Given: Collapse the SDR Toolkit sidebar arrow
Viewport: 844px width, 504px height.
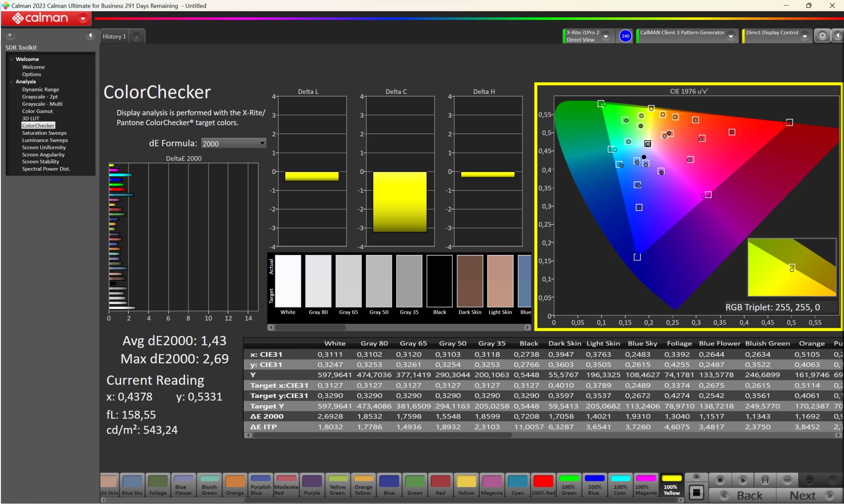Looking at the screenshot, I should [90, 36].
